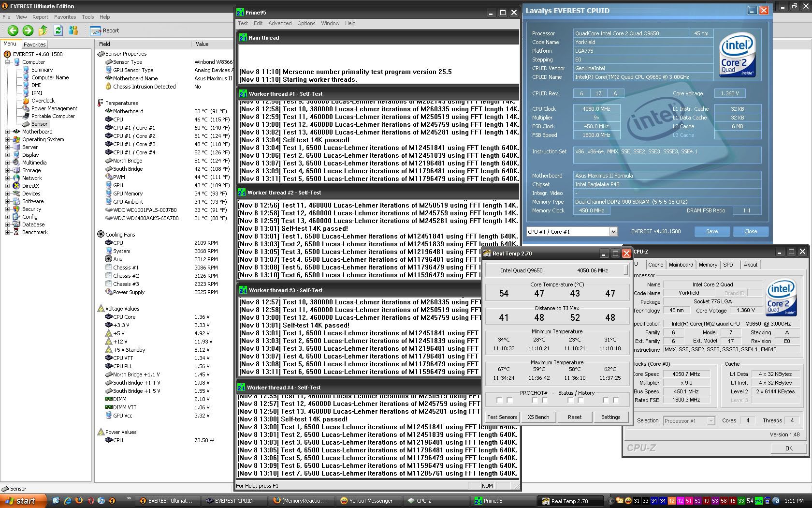Expand the Devices tree node
Viewport: 812px width, 508px height.
coord(8,194)
